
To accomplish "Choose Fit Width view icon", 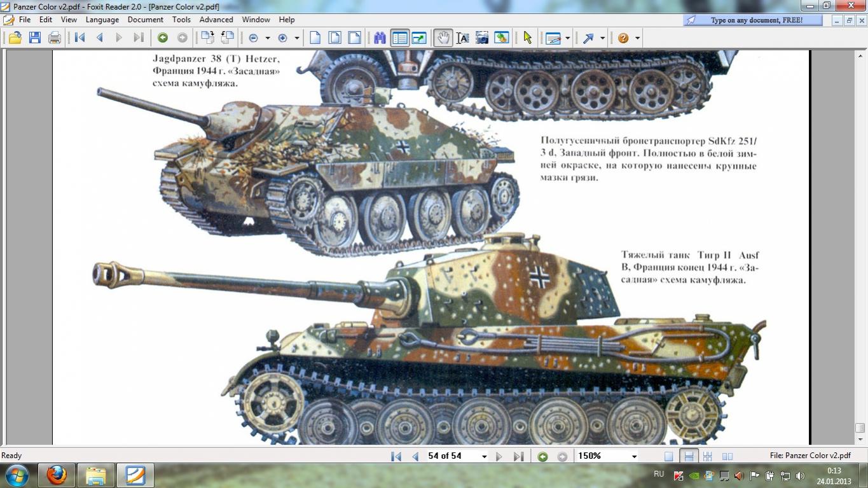I will click(355, 38).
